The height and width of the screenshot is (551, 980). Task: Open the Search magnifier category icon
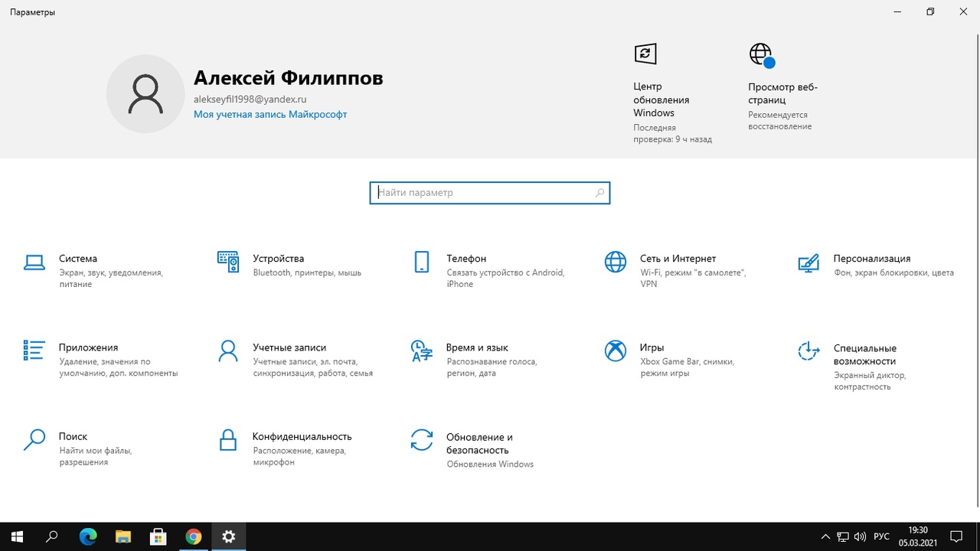tap(34, 440)
